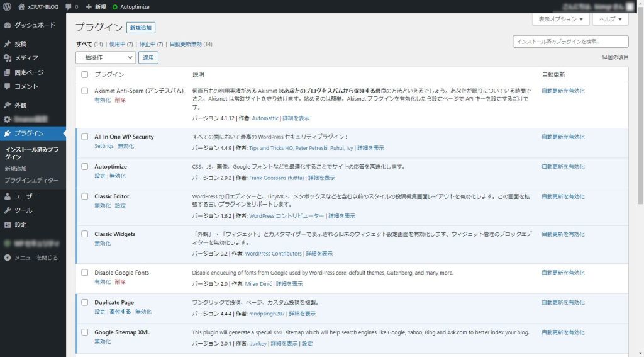The image size is (644, 357).
Task: Open プラグインエディター submenu item
Action: 31,180
